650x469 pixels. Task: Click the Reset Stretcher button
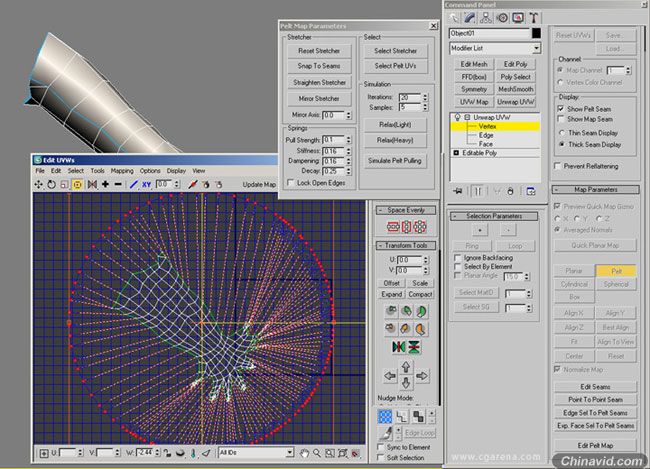pyautogui.click(x=319, y=51)
